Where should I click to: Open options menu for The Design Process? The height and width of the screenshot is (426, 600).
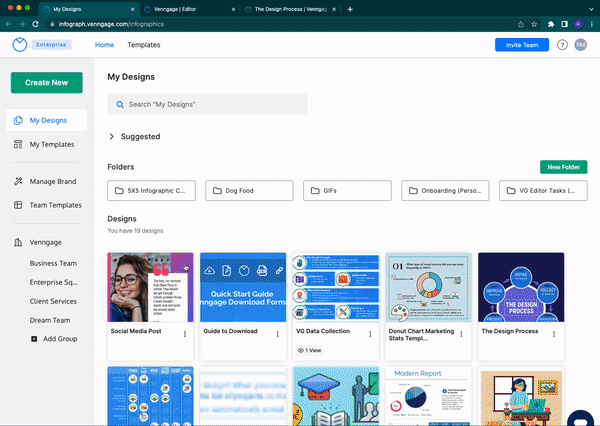(x=554, y=334)
